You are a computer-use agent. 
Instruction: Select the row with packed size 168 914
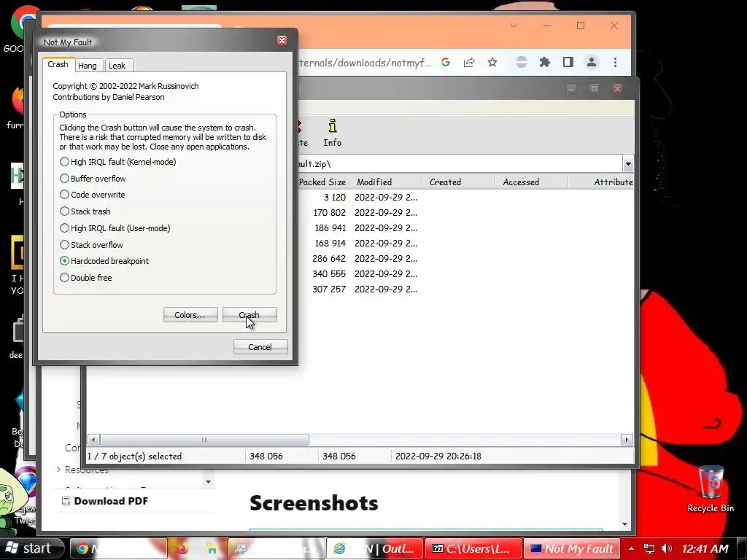pyautogui.click(x=465, y=244)
